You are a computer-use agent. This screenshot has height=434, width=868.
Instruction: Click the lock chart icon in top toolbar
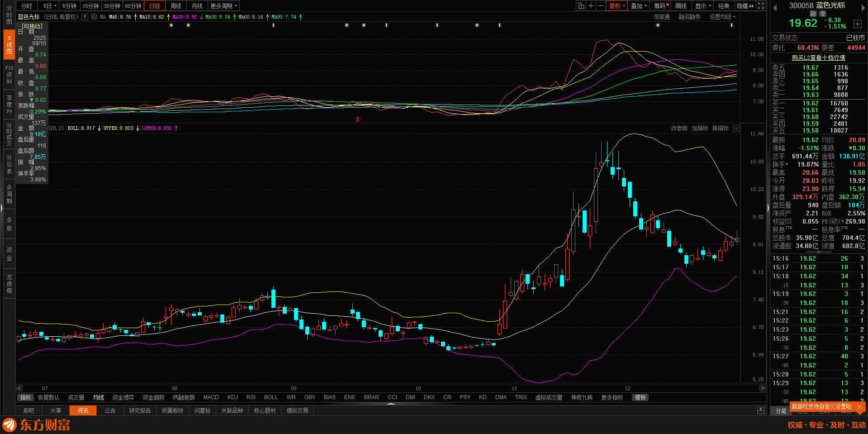pos(581,6)
